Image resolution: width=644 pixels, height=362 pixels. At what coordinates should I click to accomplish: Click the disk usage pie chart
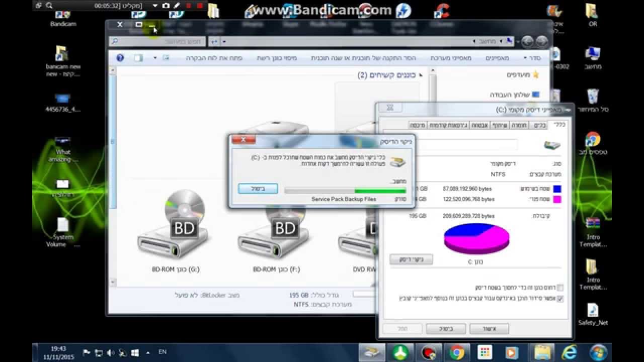pyautogui.click(x=476, y=239)
